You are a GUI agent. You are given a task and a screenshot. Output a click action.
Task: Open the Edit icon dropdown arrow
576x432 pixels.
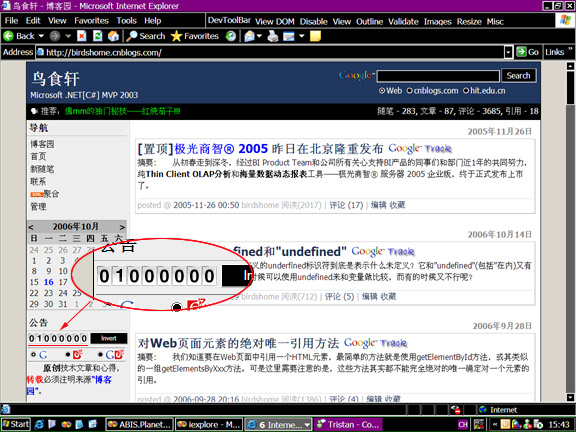point(302,36)
